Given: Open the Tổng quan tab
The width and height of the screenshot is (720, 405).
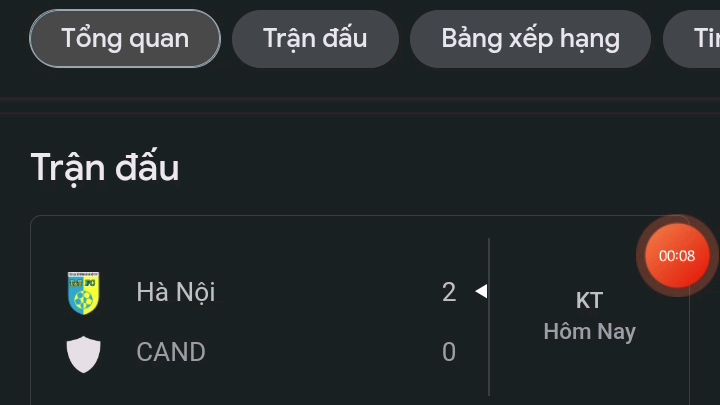Looking at the screenshot, I should pyautogui.click(x=125, y=39).
